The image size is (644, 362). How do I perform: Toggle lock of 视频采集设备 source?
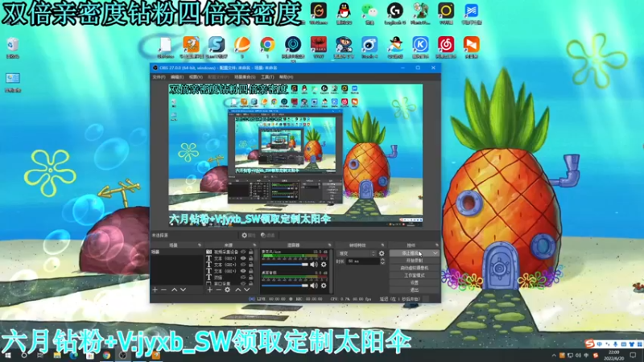(x=250, y=252)
